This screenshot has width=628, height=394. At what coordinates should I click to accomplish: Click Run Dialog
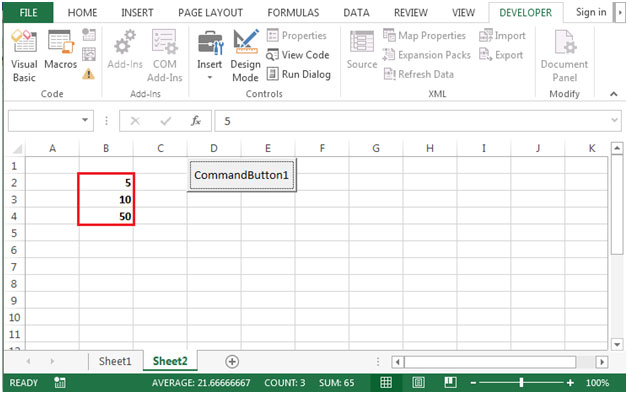pyautogui.click(x=298, y=74)
